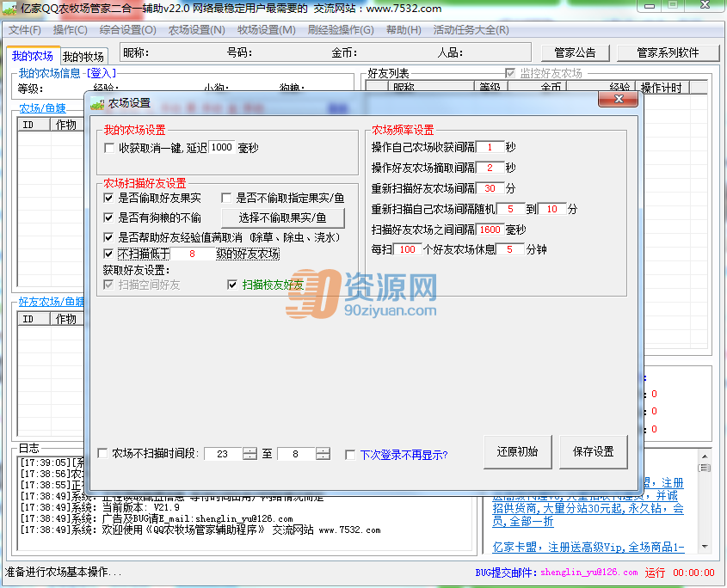Close the 农场设置 dialog
This screenshot has width=727, height=588.
(x=618, y=99)
